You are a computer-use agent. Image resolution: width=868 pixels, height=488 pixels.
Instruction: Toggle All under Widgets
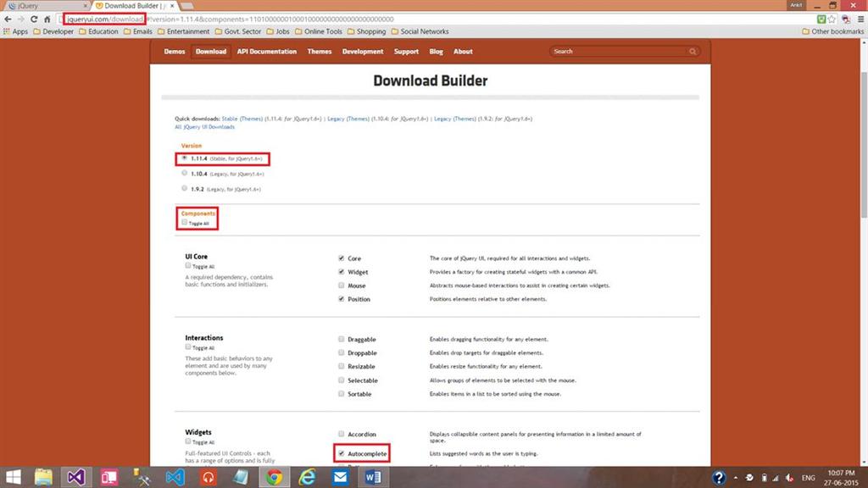pyautogui.click(x=188, y=441)
